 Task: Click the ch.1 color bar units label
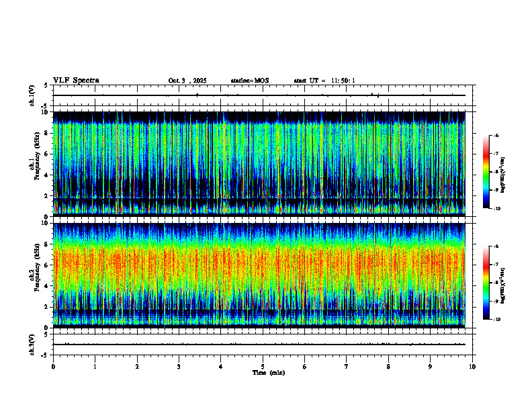pos(503,175)
